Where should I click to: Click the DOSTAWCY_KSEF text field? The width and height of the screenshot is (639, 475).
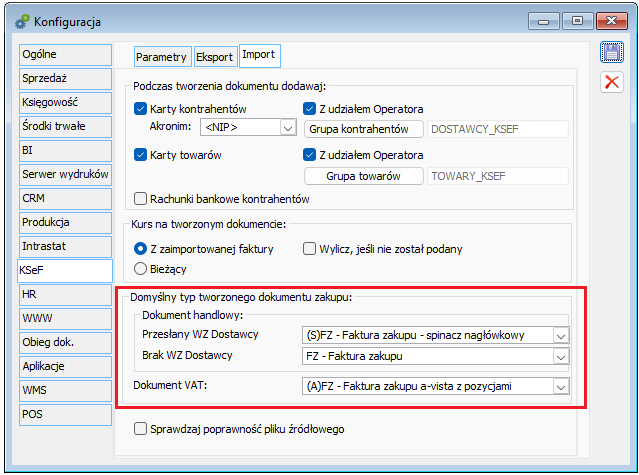pos(497,129)
